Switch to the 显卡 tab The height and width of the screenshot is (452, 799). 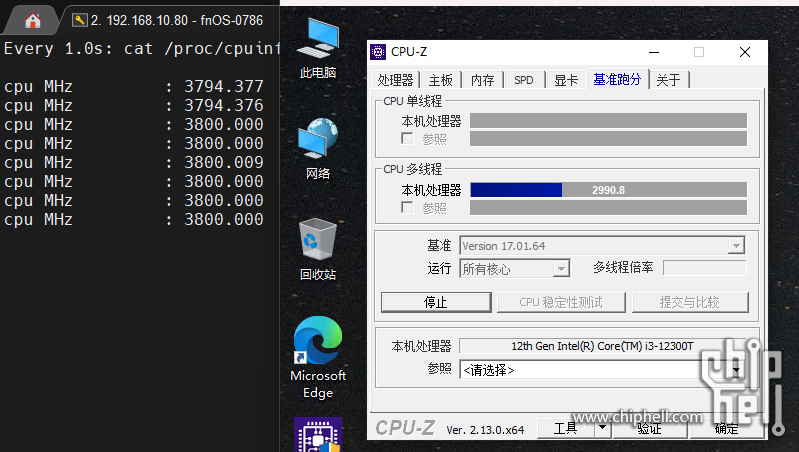[566, 80]
